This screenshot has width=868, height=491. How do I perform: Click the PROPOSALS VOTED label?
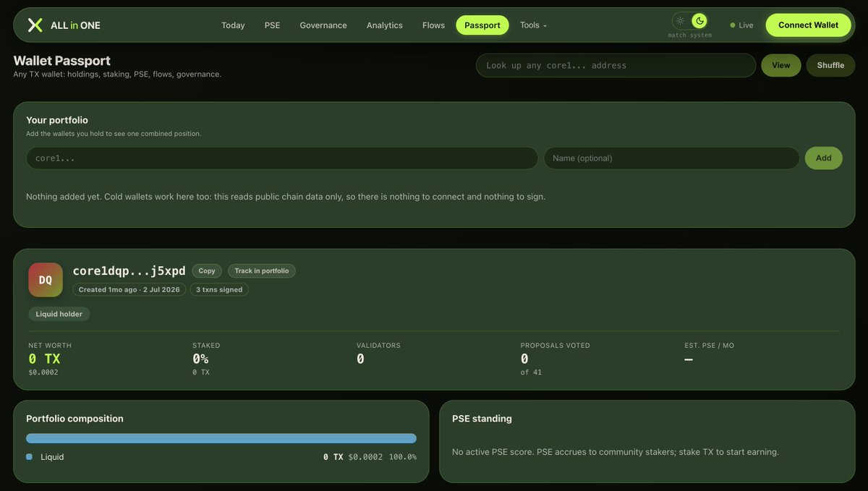pyautogui.click(x=556, y=346)
